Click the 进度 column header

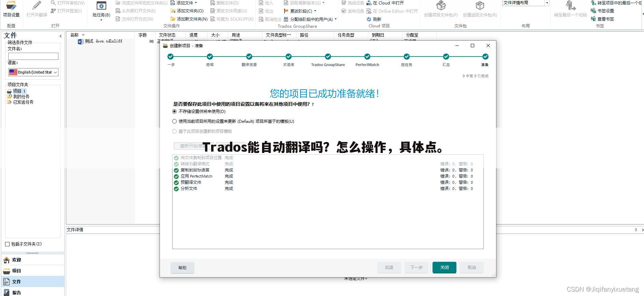point(197,35)
